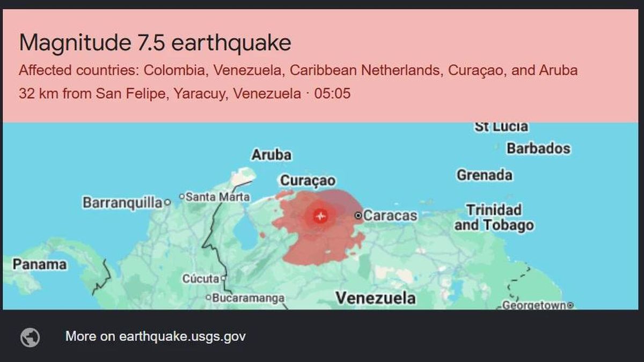Click the Barbados map label
The width and height of the screenshot is (644, 362).
(538, 148)
